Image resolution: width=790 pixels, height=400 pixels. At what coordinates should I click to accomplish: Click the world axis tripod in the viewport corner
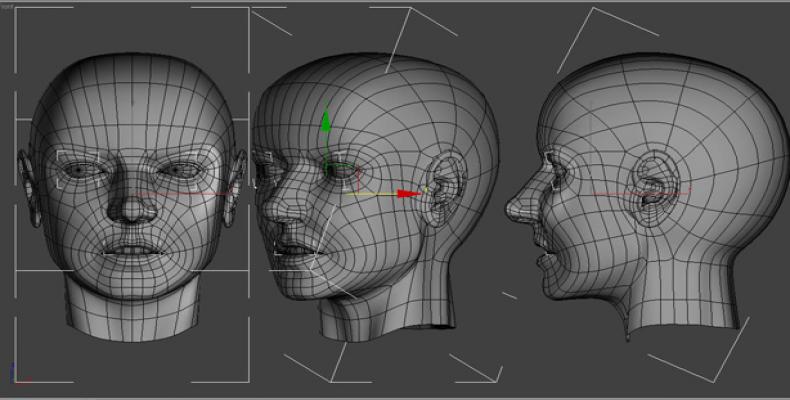(x=19, y=374)
